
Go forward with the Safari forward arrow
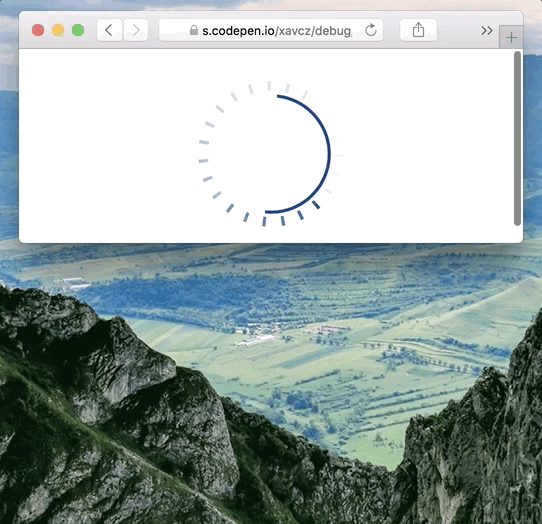click(x=136, y=30)
